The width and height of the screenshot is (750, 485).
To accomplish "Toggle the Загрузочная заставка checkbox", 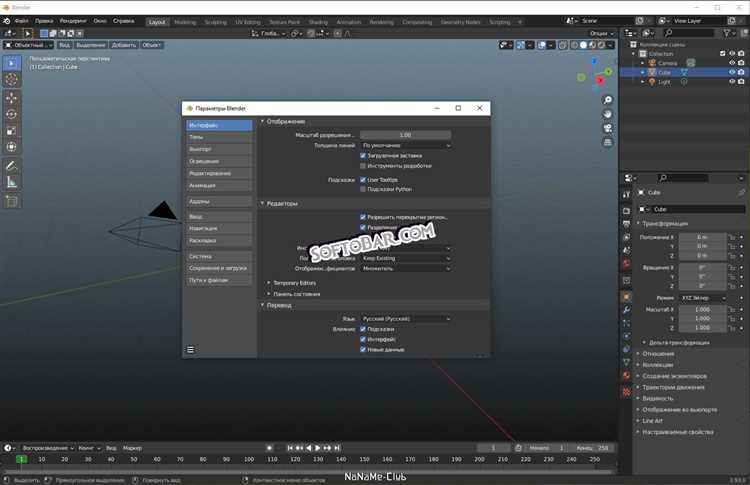I will tap(363, 155).
